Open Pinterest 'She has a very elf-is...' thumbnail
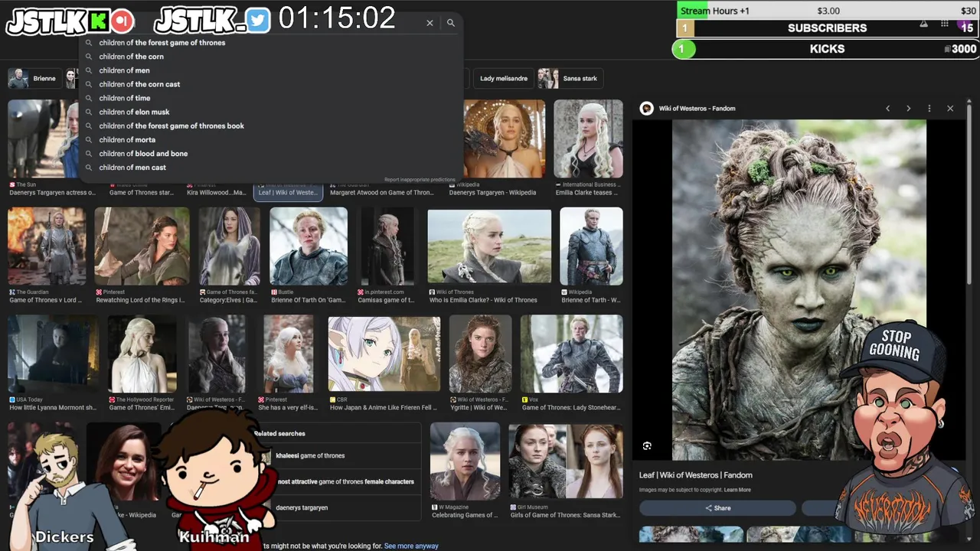Viewport: 980px width, 551px height. point(289,354)
